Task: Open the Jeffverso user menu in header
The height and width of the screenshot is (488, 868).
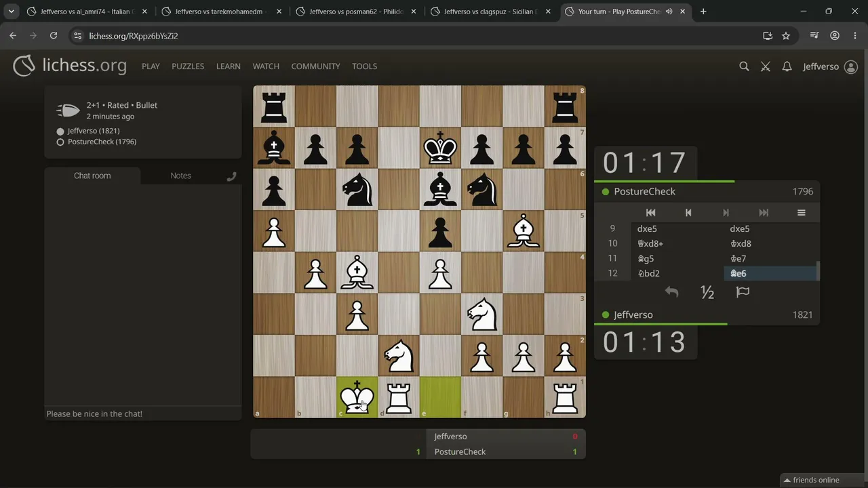Action: [830, 66]
